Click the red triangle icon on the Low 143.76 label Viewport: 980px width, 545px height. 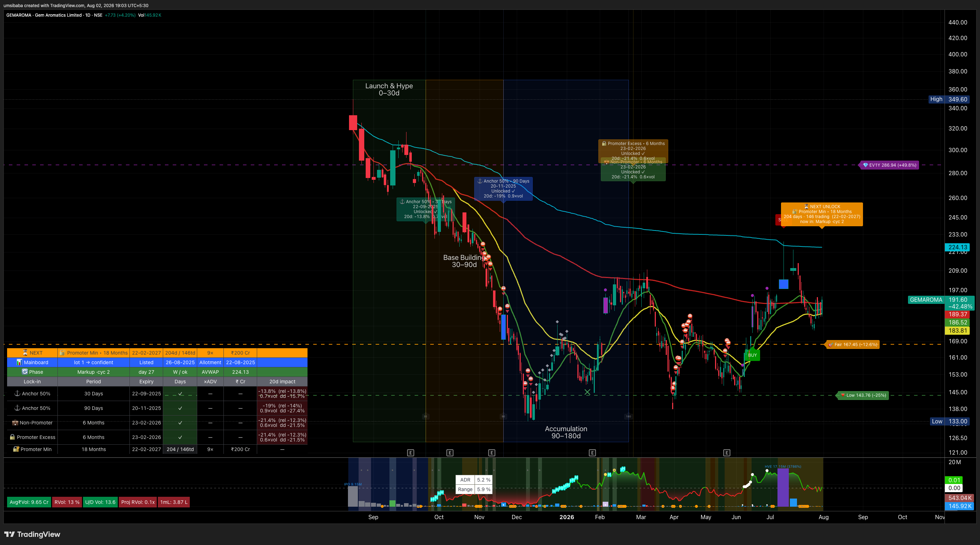coord(843,395)
